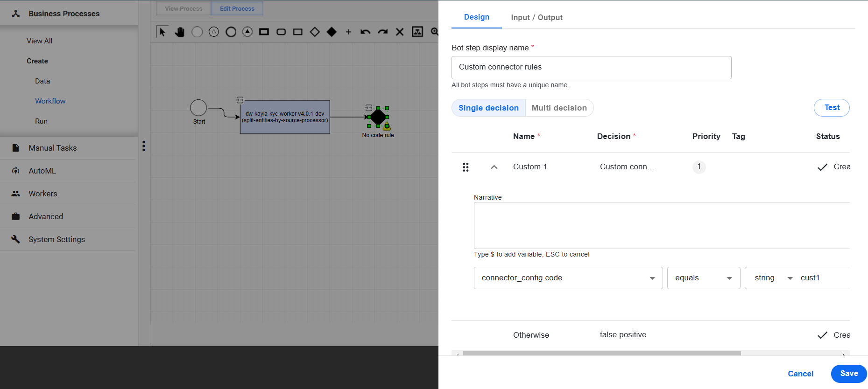Click the Business Processes hierarchy icon
Screen dimensions: 868x389
16,14
